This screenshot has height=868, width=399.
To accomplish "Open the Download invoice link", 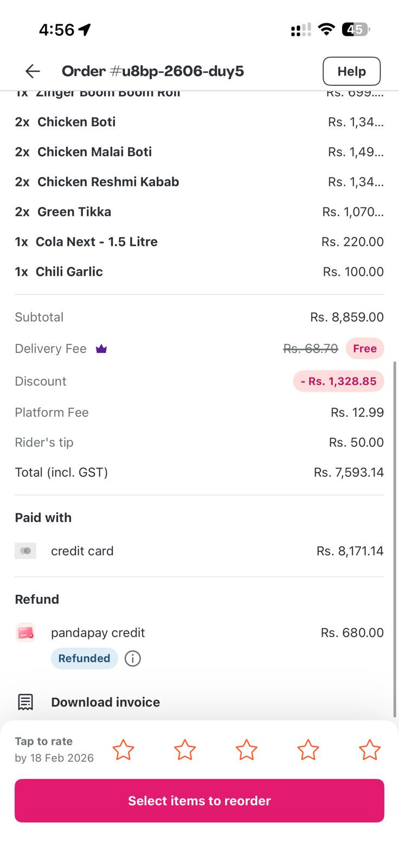I will click(105, 702).
